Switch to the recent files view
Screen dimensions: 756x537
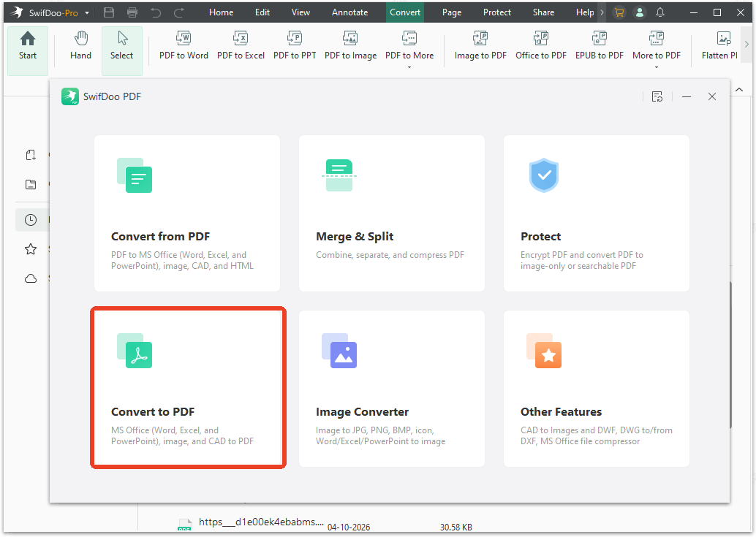point(31,220)
